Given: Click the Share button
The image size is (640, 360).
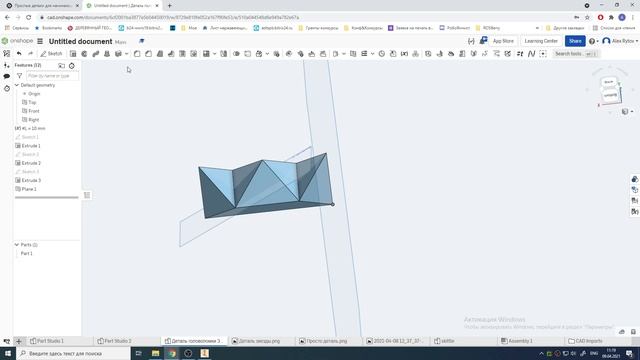Looking at the screenshot, I should [575, 41].
